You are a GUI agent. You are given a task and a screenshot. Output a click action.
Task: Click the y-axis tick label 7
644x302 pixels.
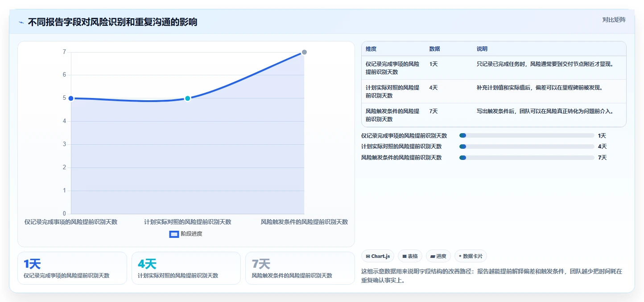pos(64,52)
